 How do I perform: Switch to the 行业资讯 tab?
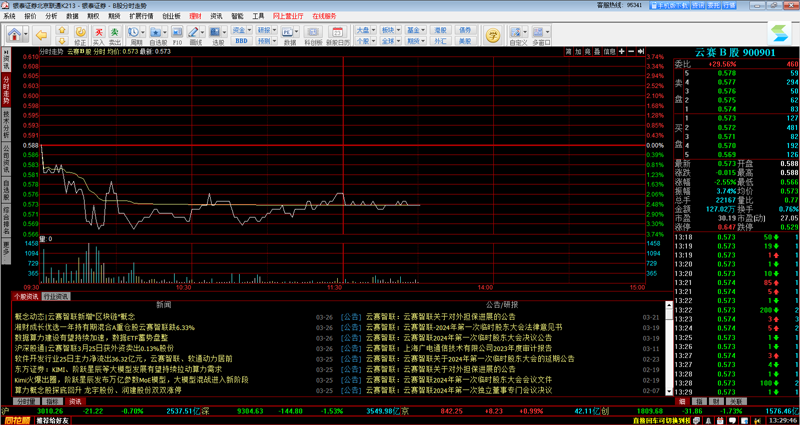[56, 296]
